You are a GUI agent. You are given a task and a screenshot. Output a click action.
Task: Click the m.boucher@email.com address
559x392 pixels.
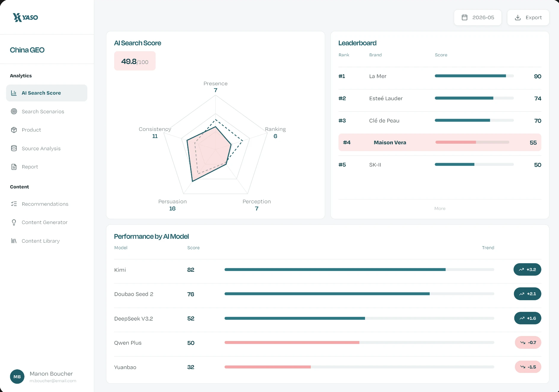coord(53,381)
